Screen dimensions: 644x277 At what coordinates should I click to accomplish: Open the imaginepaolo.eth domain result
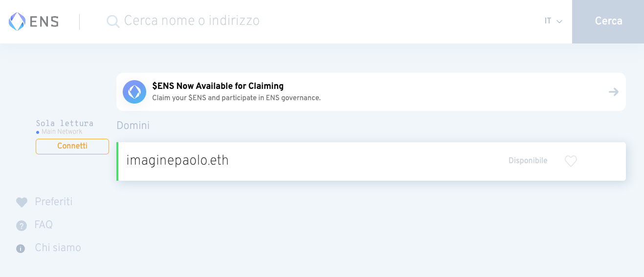178,161
